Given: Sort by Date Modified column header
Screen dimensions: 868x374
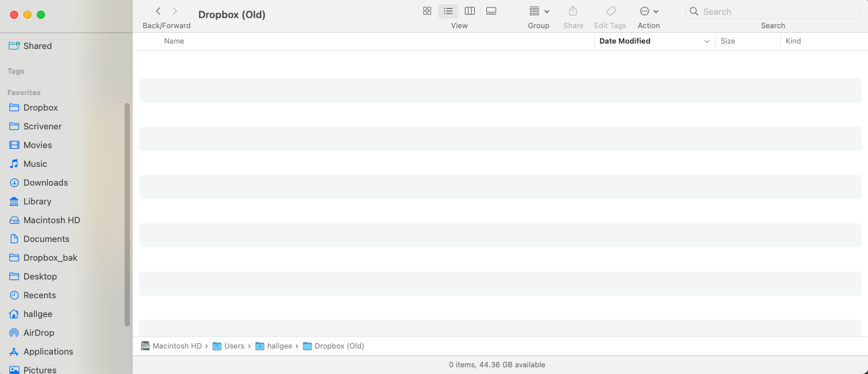Looking at the screenshot, I should [625, 41].
